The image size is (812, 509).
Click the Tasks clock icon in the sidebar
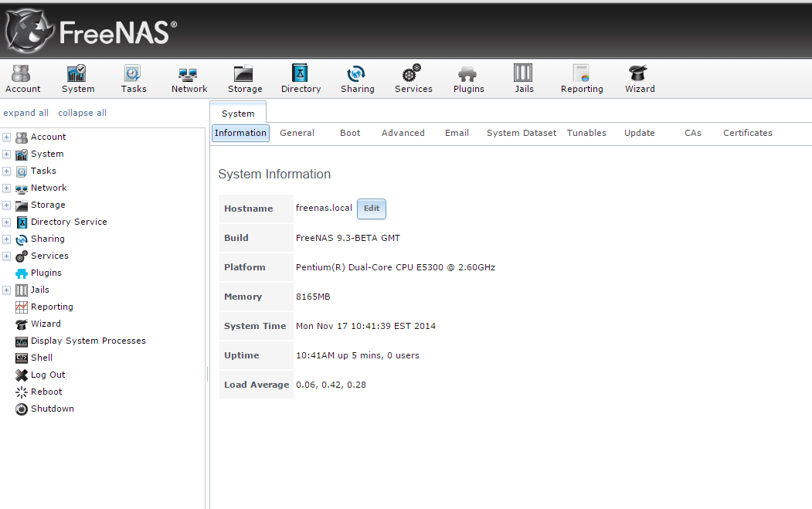pyautogui.click(x=21, y=171)
